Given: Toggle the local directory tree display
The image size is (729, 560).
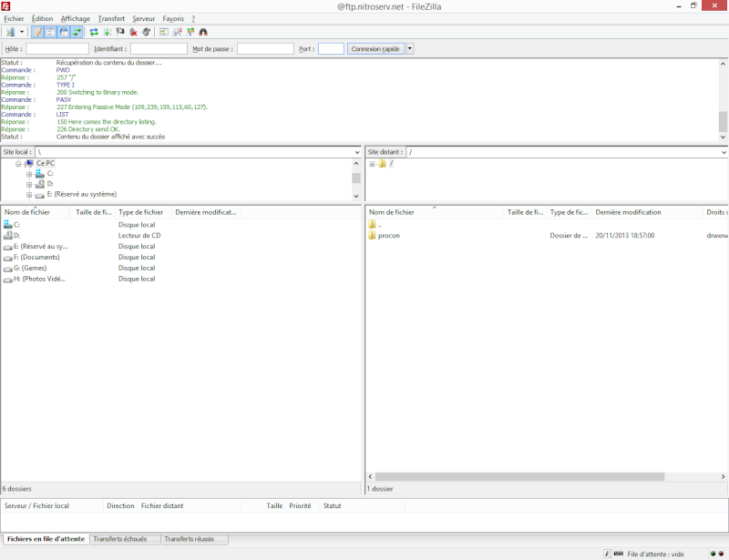Looking at the screenshot, I should click(50, 32).
